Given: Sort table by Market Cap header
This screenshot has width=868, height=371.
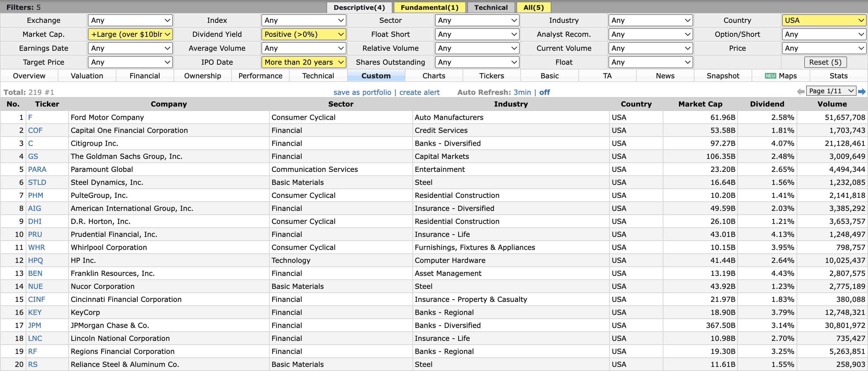Looking at the screenshot, I should [700, 104].
